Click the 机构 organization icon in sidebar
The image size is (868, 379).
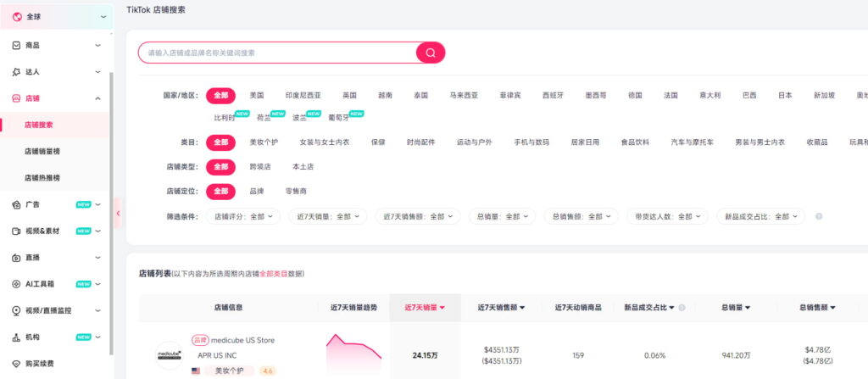(16, 337)
